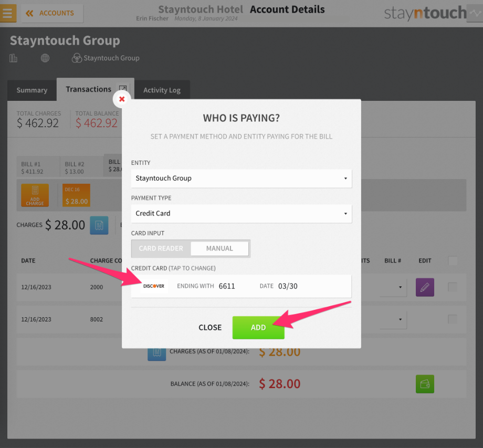This screenshot has height=448, width=483.
Task: Open bill number dropdown for charge 8002 row
Action: [393, 319]
